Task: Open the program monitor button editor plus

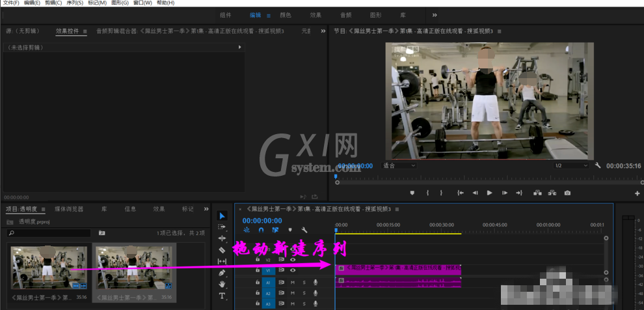Action: (637, 193)
